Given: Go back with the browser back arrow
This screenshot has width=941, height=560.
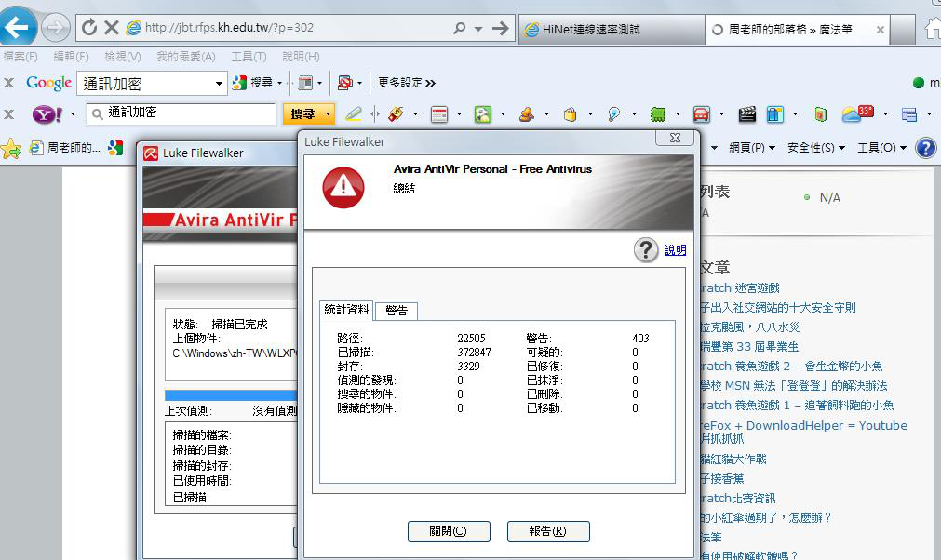Looking at the screenshot, I should [17, 26].
